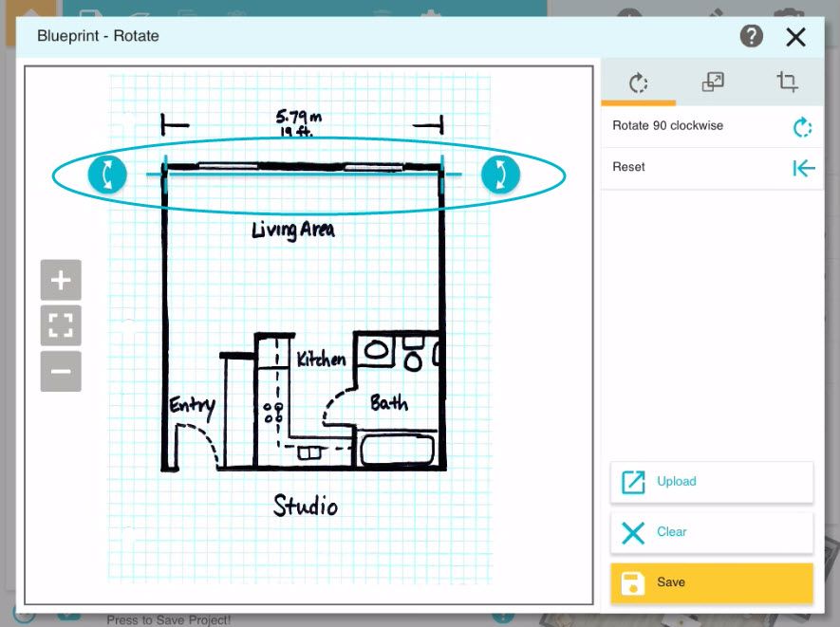
Task: Click the left rotation handle
Action: [x=107, y=174]
